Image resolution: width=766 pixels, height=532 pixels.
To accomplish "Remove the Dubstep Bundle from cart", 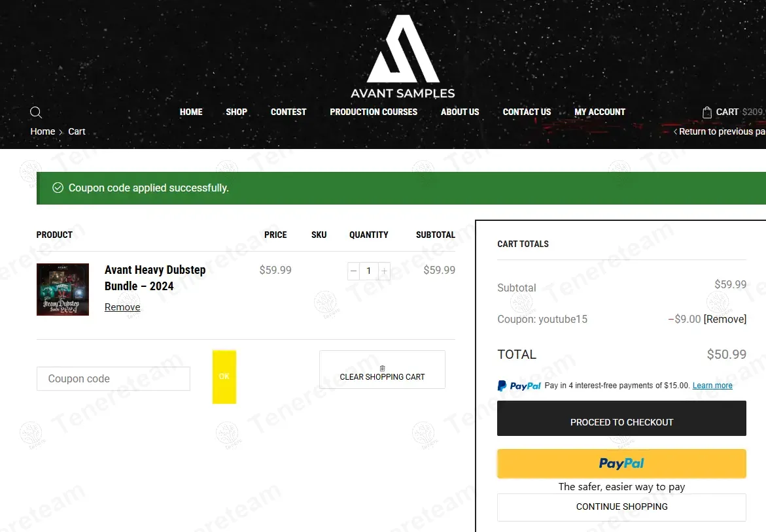I will click(122, 307).
